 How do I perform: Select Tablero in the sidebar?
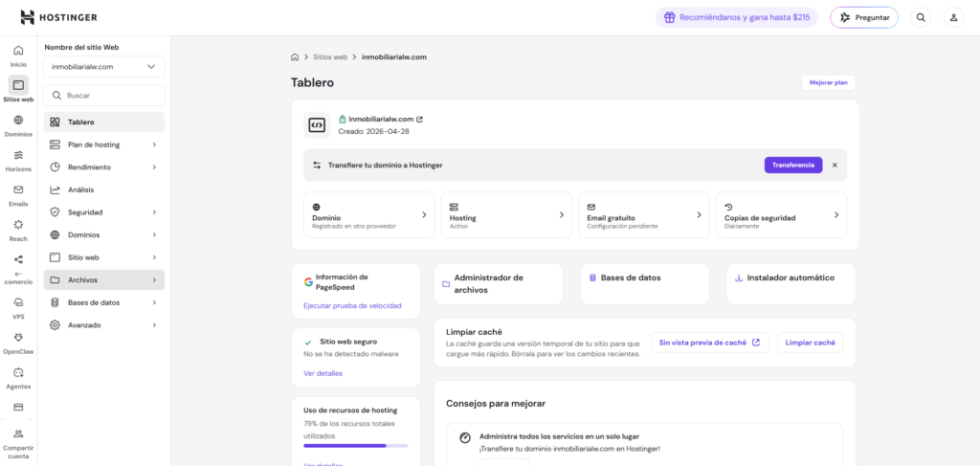click(x=103, y=122)
